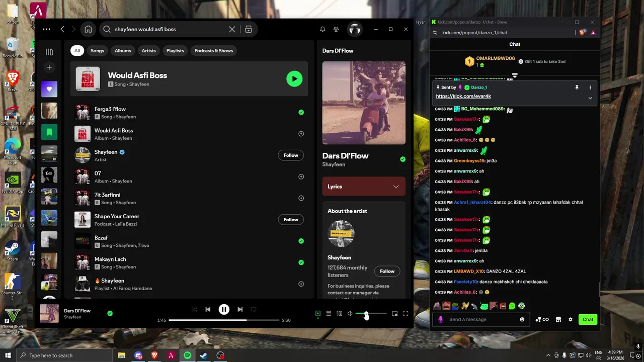Filter results by All
644x362 pixels.
pyautogui.click(x=77, y=50)
